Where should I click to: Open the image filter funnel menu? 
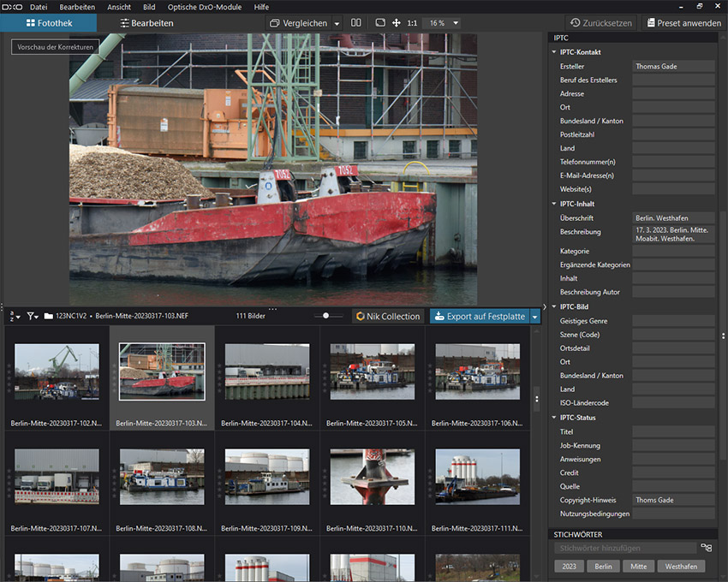pyautogui.click(x=32, y=316)
